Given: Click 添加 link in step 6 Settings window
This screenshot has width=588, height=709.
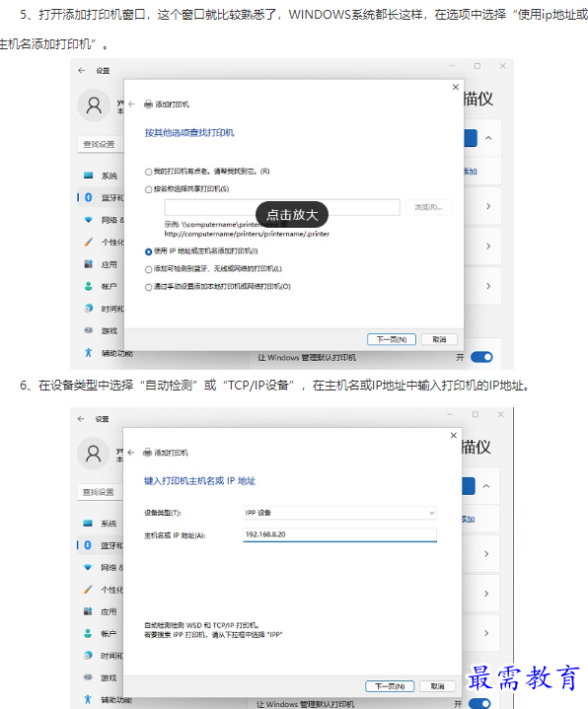Looking at the screenshot, I should pos(469,519).
